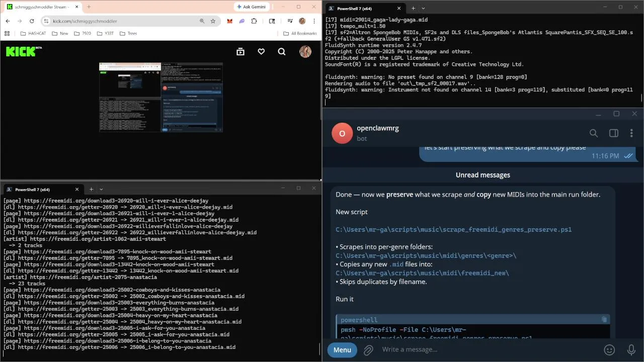Open Telegram chat three-dot menu

(x=631, y=133)
